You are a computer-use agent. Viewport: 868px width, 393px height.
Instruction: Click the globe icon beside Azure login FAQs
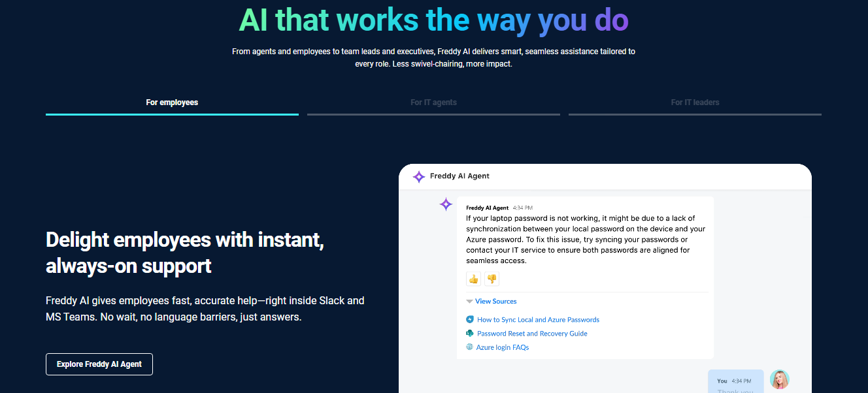(469, 347)
